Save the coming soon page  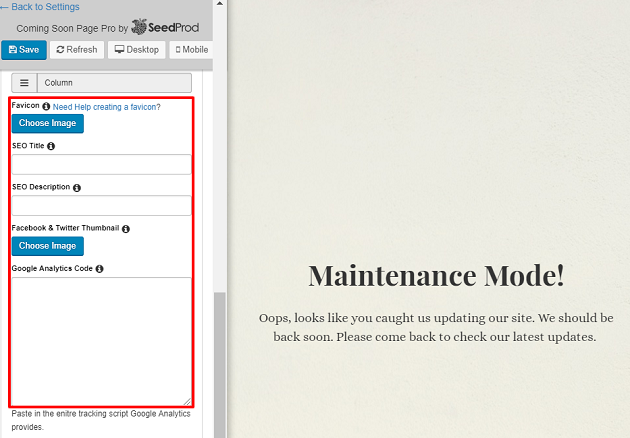point(24,50)
